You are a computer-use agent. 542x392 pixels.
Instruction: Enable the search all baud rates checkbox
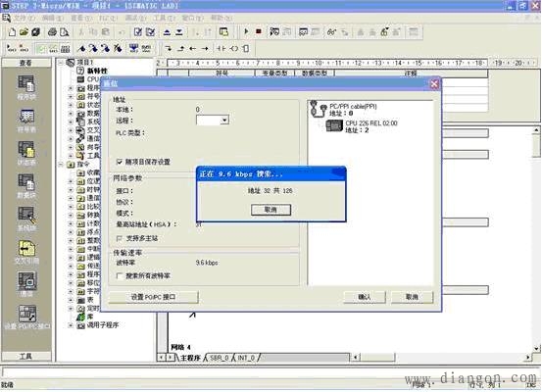point(120,275)
